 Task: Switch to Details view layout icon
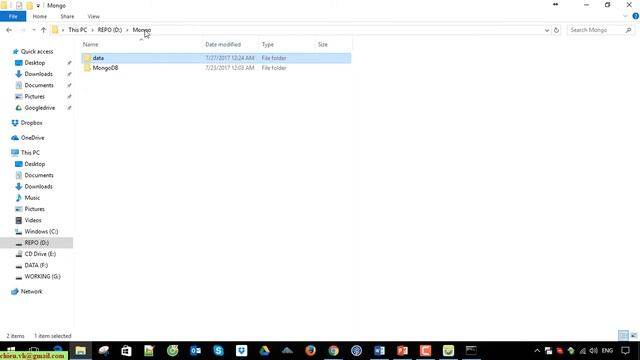point(623,336)
